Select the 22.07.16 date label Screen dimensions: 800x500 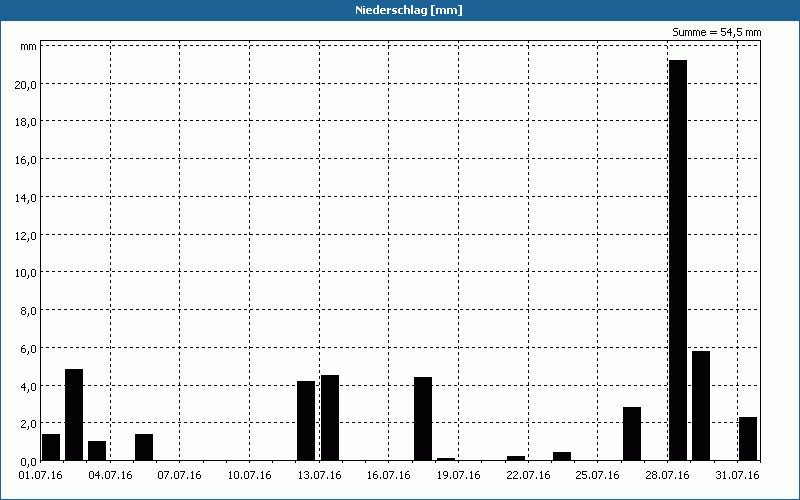[x=529, y=475]
